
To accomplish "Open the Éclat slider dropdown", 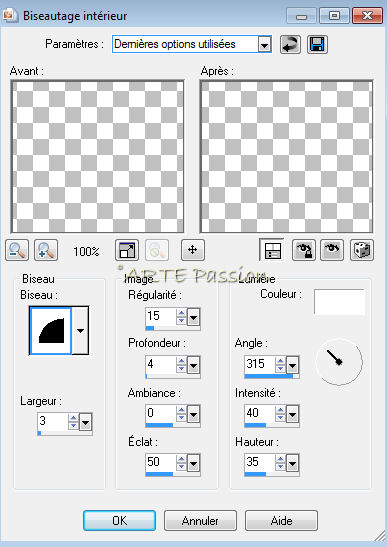I will (193, 463).
